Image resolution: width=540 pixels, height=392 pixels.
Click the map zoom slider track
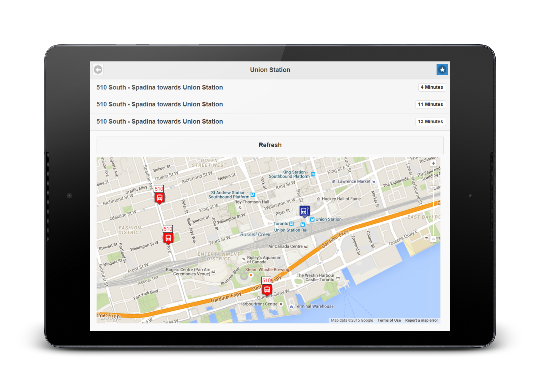tap(433, 212)
